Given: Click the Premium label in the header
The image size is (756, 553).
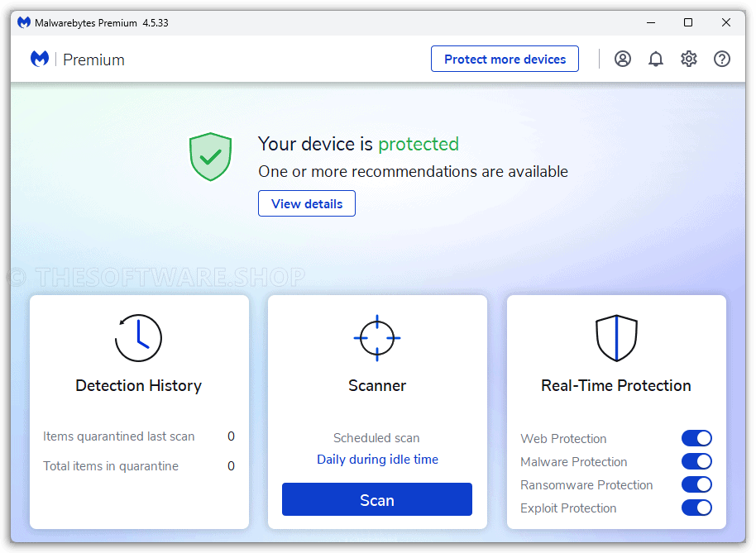Looking at the screenshot, I should [93, 60].
